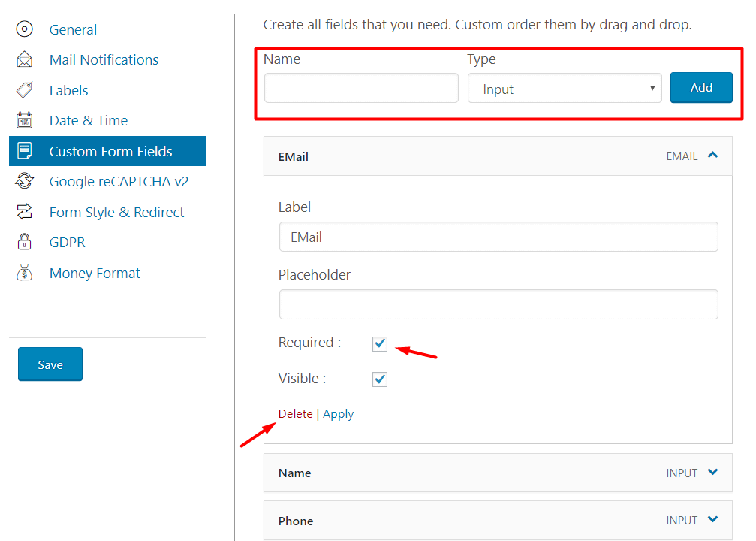Toggle the Visible checkbox for EMail
756x541 pixels.
(x=380, y=379)
